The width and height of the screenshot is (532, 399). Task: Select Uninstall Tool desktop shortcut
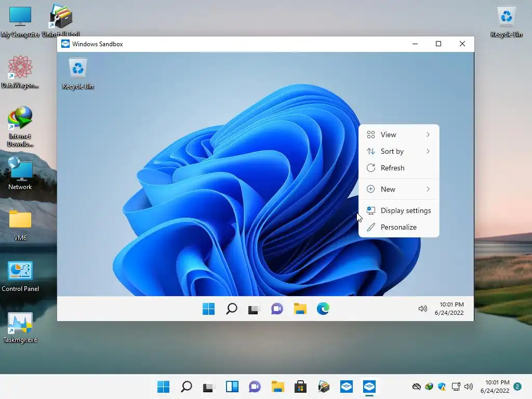(x=61, y=20)
